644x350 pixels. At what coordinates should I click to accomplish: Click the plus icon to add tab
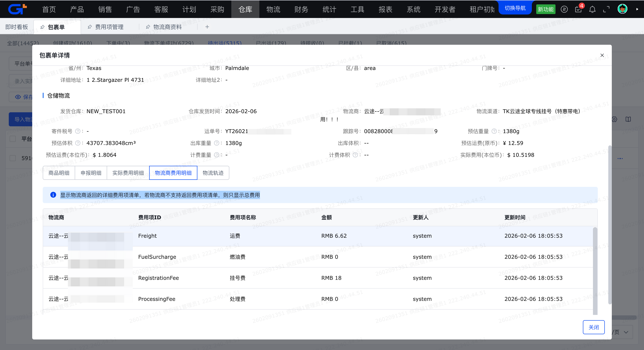(x=207, y=27)
